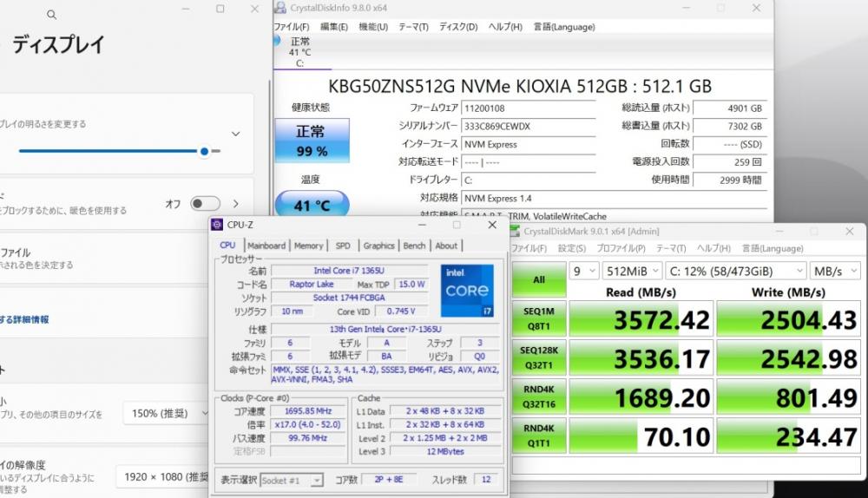The width and height of the screenshot is (868, 498).
Task: Click the power-on hours 2999 時間 value
Action: (730, 180)
